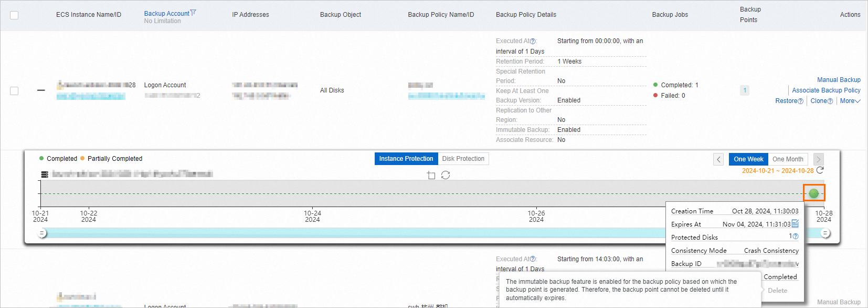This screenshot has height=308, width=868.
Task: Refresh the date range next to 2024-10-28
Action: click(820, 170)
